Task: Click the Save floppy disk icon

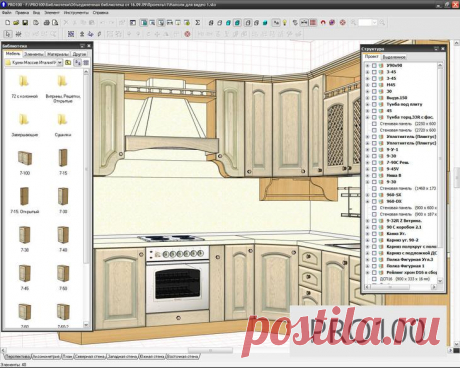Action: tap(25, 23)
